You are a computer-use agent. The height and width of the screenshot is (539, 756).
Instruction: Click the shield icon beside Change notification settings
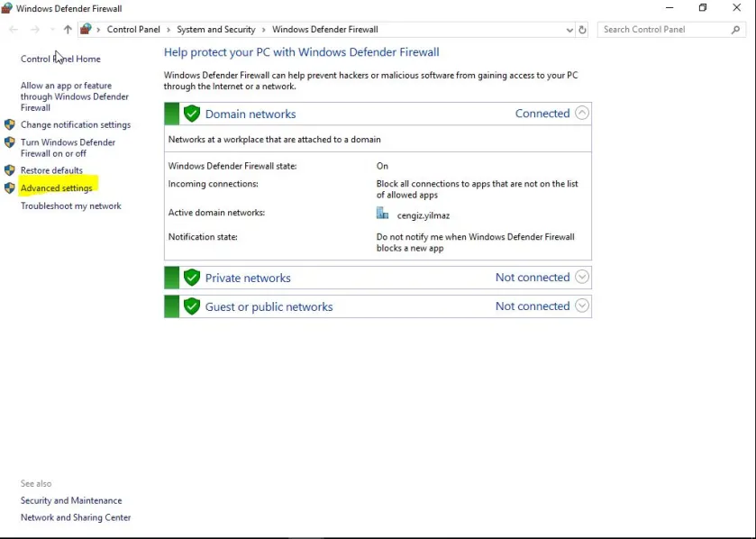(10, 124)
